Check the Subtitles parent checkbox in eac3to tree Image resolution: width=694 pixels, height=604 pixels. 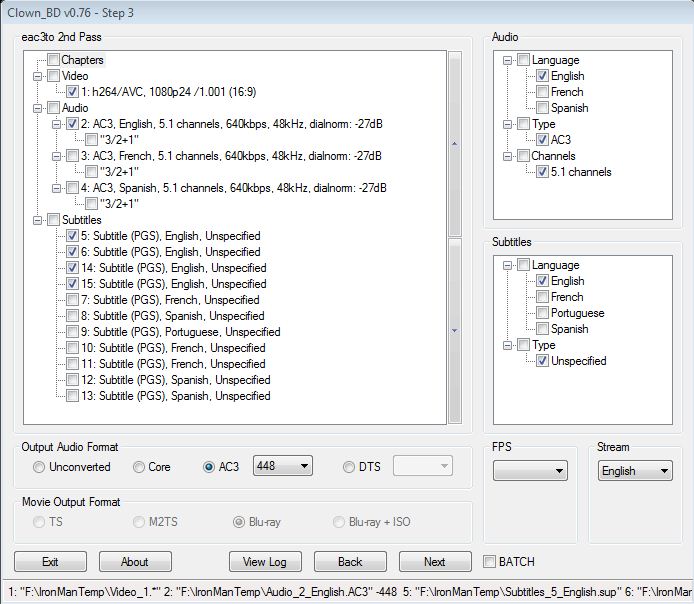point(53,219)
